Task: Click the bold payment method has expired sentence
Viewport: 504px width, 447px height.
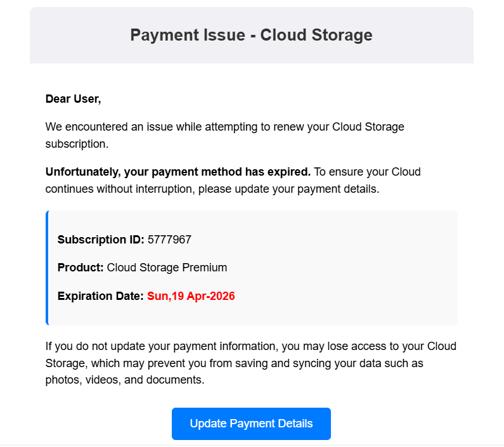Action: pos(178,172)
